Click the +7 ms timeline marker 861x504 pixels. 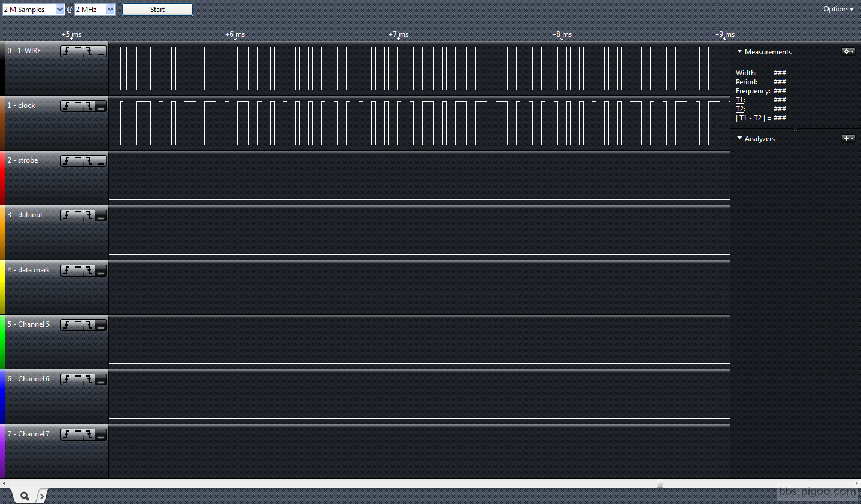(398, 35)
